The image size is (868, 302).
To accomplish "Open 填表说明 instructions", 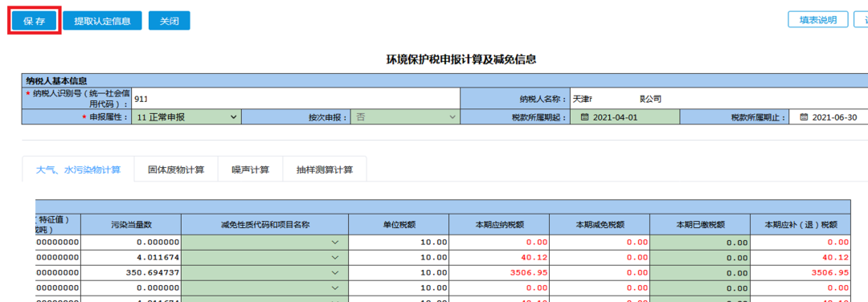I will point(818,20).
